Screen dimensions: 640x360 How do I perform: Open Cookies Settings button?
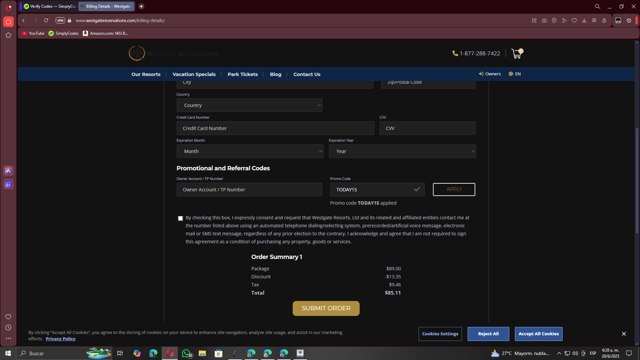[440, 334]
